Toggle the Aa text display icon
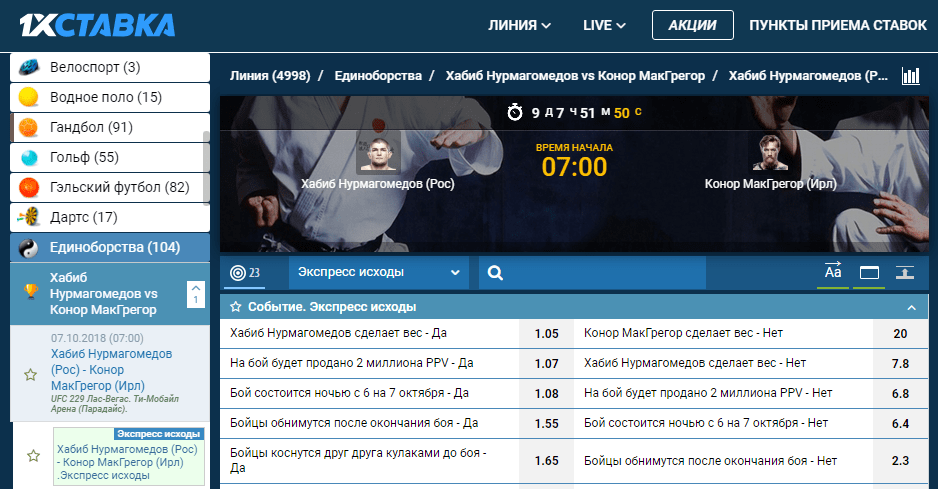This screenshot has width=938, height=489. tap(833, 272)
